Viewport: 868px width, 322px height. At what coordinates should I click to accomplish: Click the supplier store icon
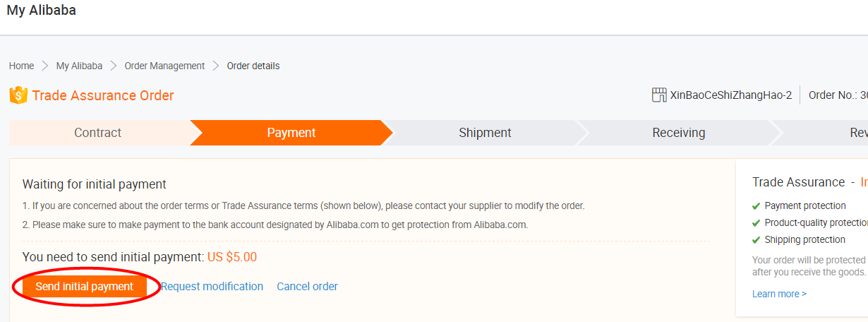(659, 95)
